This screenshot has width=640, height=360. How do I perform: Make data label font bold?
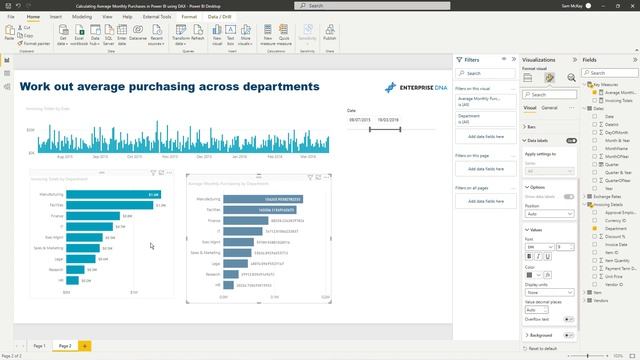tap(529, 256)
